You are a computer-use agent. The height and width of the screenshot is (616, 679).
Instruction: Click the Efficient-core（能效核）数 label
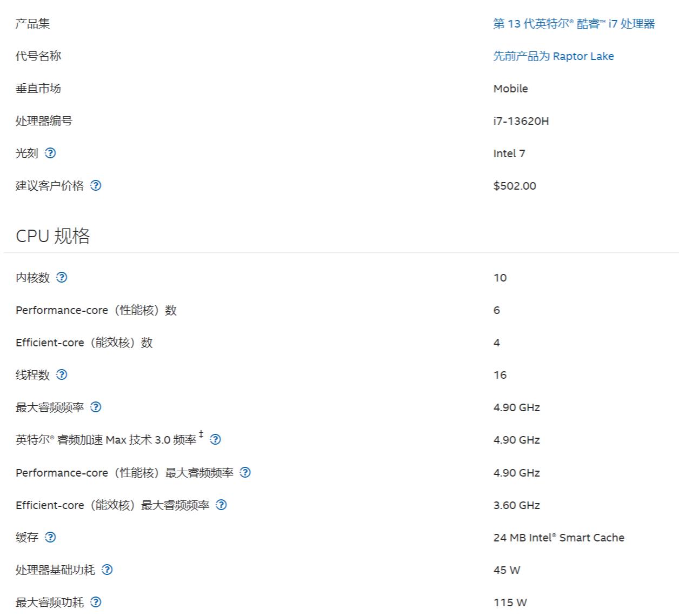[x=84, y=343]
